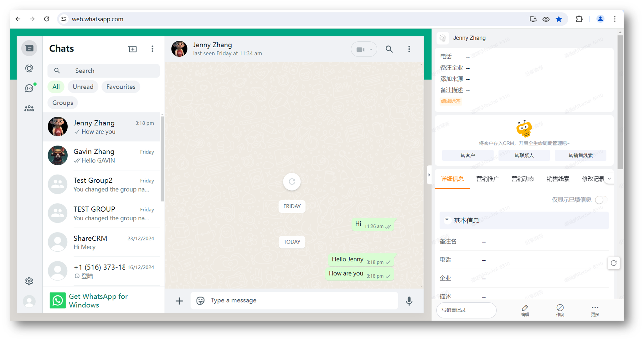Viewport: 644px width, 341px height.
Task: Search within the Jenny Zhang conversation
Action: point(389,49)
